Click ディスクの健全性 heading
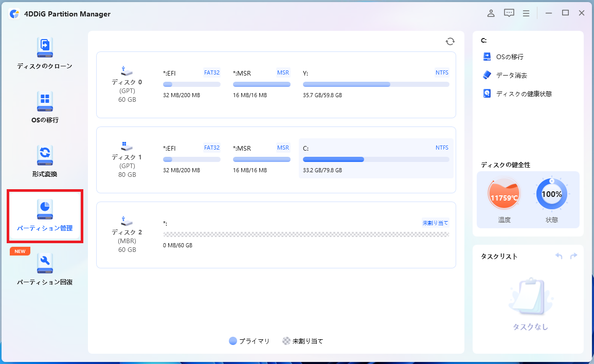 (x=506, y=165)
